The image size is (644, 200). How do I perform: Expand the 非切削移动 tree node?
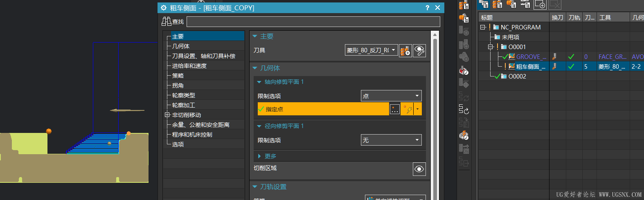point(167,115)
